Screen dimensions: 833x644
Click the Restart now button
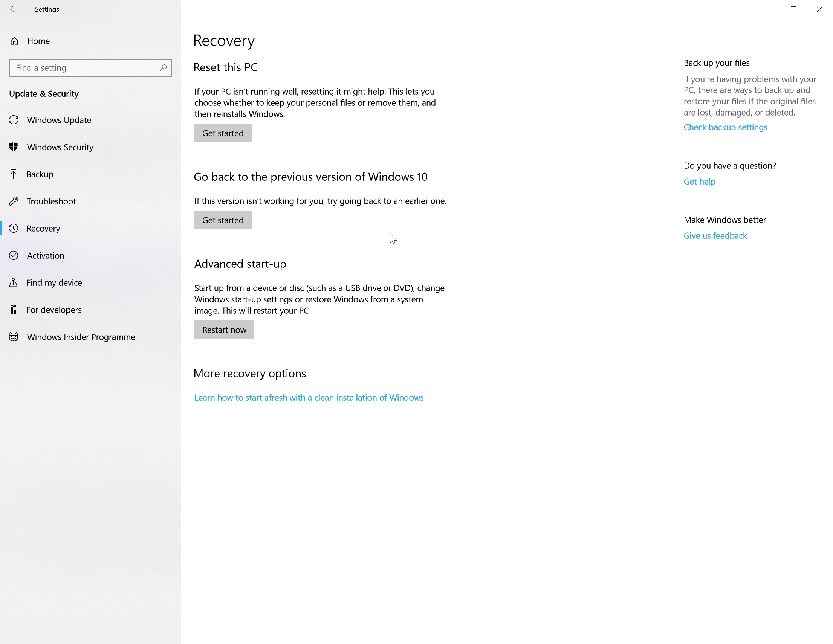(224, 330)
